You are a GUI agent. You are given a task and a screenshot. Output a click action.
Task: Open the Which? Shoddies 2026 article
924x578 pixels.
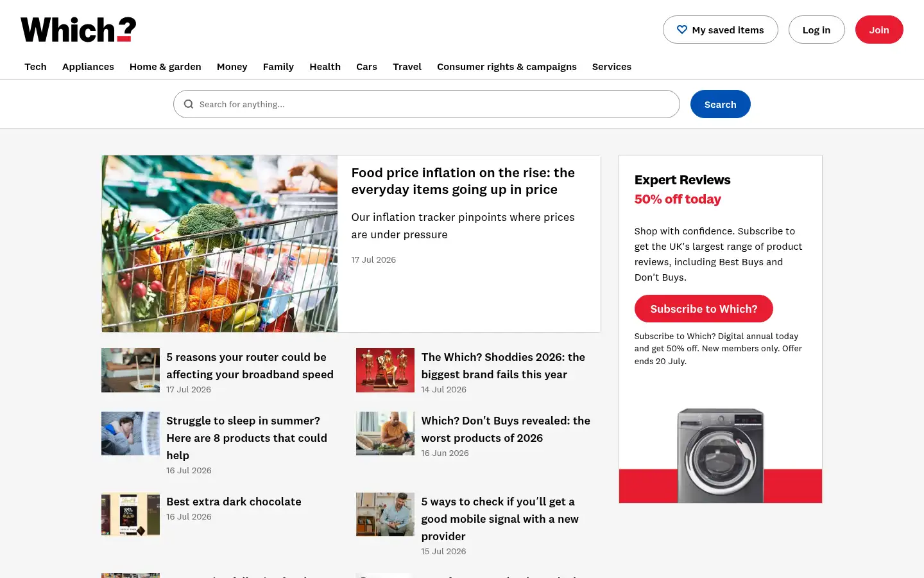503,365
